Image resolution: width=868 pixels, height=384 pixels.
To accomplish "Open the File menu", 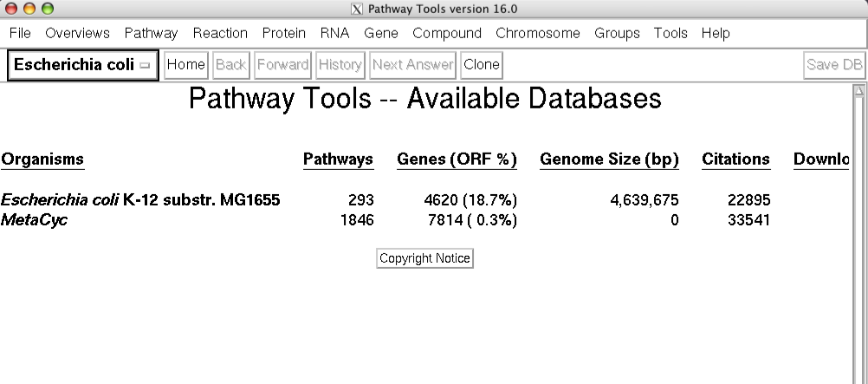I will [x=20, y=34].
